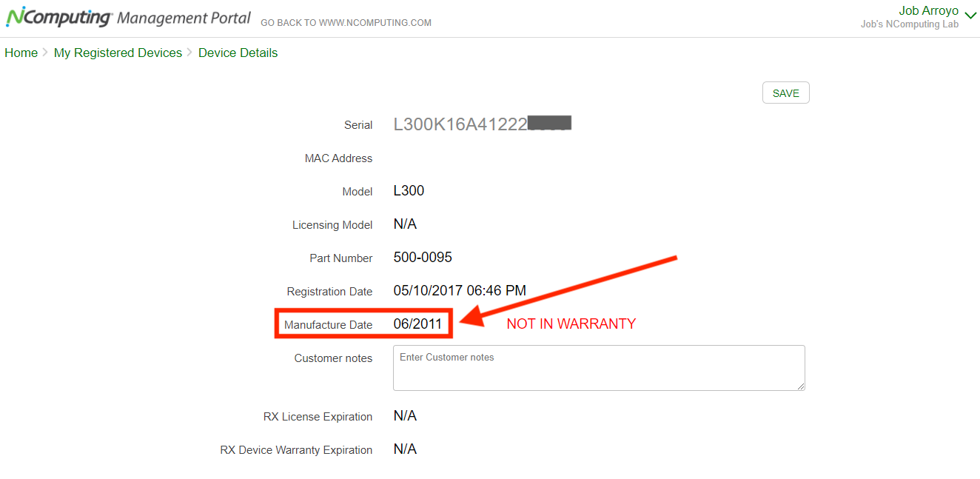Click Device Details breadcrumb

[238, 53]
